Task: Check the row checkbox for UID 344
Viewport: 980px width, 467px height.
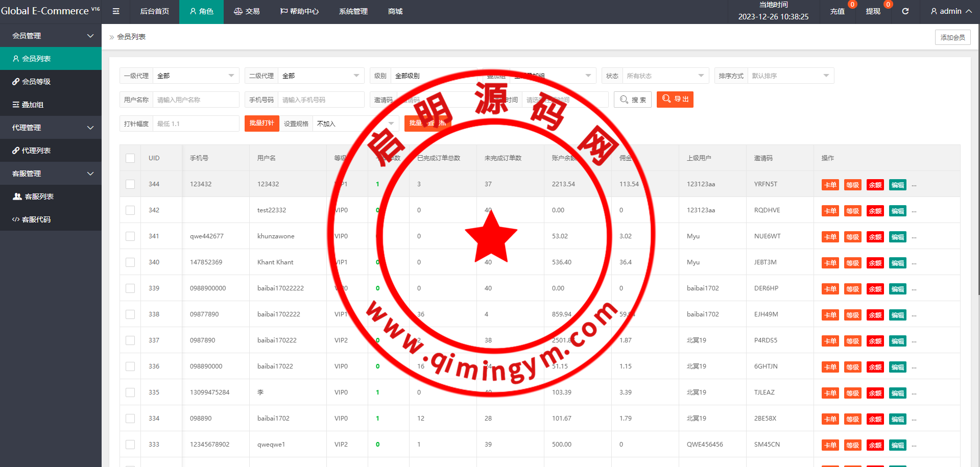Action: (130, 184)
